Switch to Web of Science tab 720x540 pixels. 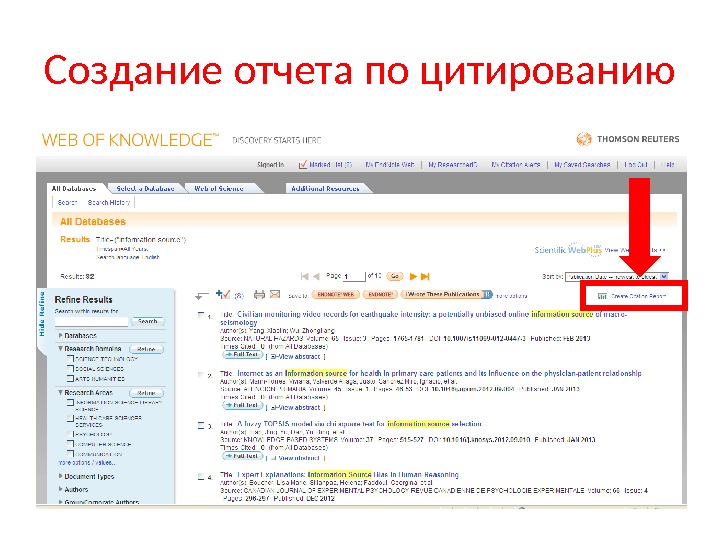click(x=219, y=188)
